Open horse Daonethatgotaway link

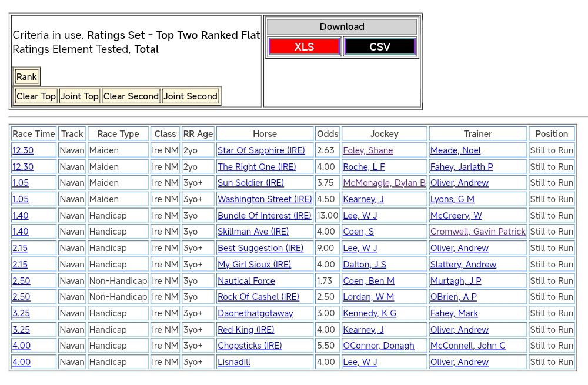pos(255,313)
